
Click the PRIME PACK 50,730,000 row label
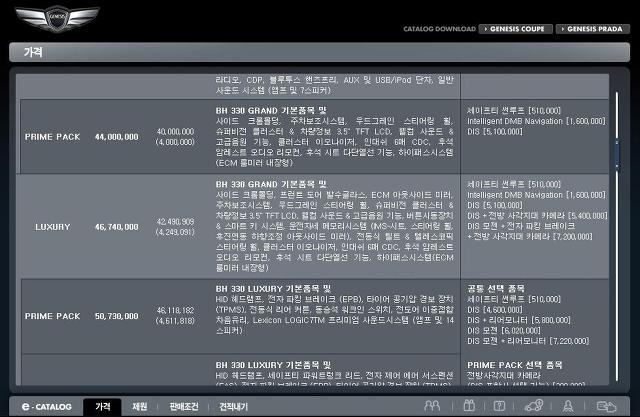point(53,316)
